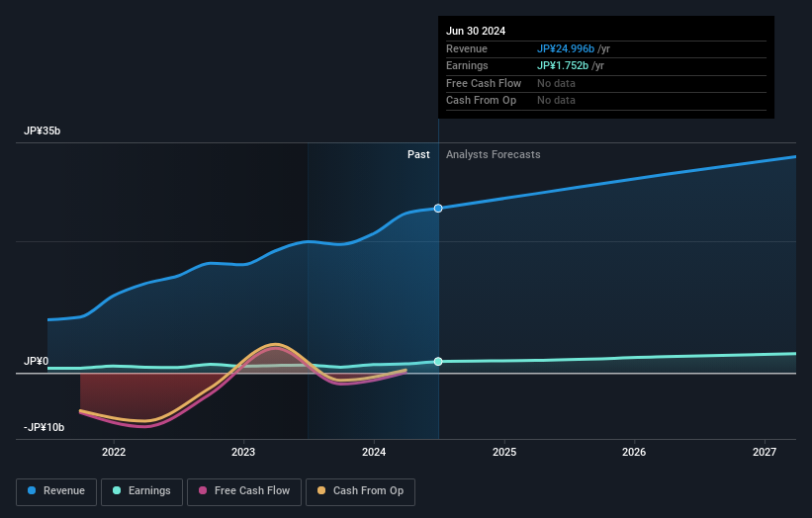Toggle the Cash From Op legend button
This screenshot has height=518, width=812.
coord(360,491)
